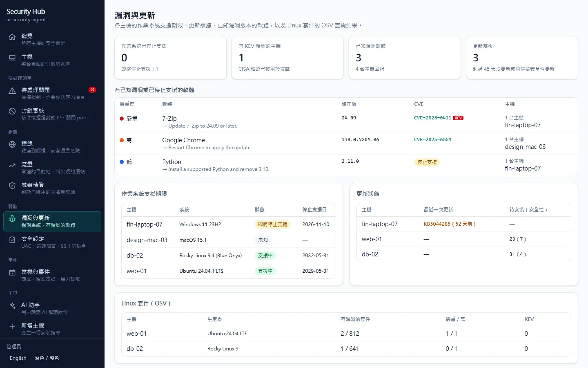588x368 pixels.
Task: Open the CVE-2025-6554 link
Action: tap(432, 140)
